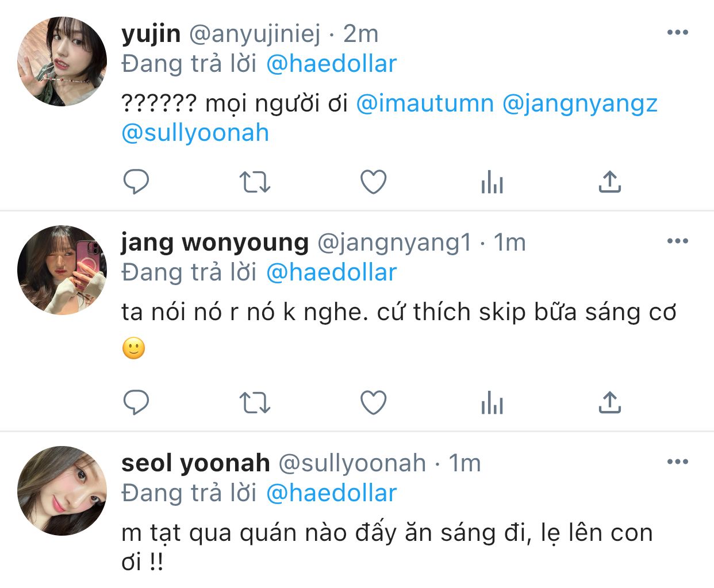This screenshot has width=714, height=588.
Task: Open more options on seol yoonah's tweet
Action: tap(678, 462)
